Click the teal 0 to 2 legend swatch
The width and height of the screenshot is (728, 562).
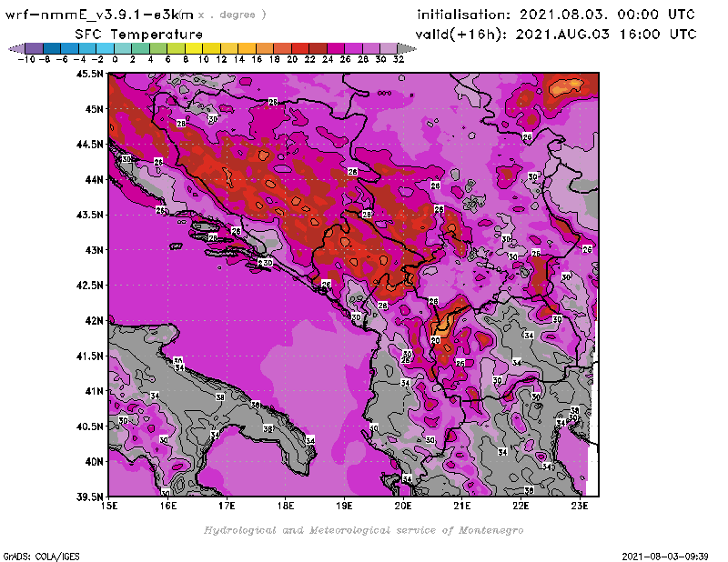[123, 49]
